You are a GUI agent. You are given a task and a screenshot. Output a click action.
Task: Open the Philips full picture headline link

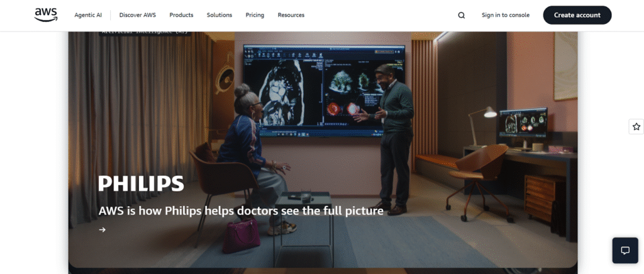coord(241,210)
